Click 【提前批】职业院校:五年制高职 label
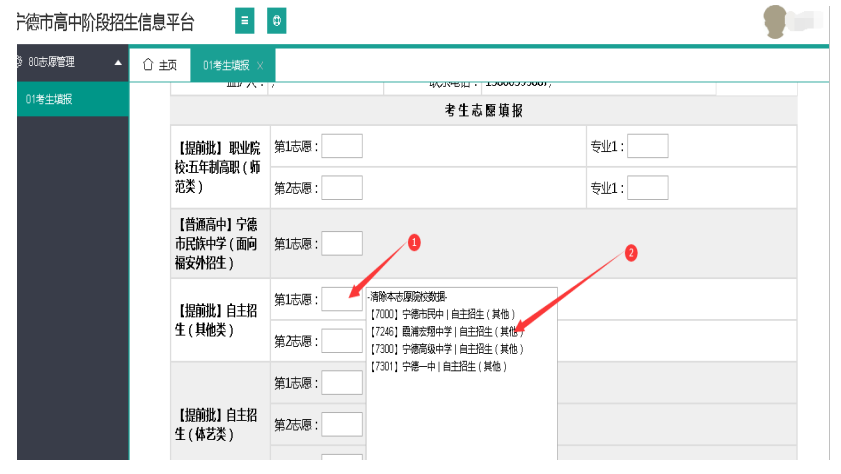The width and height of the screenshot is (841, 474). coord(217,167)
